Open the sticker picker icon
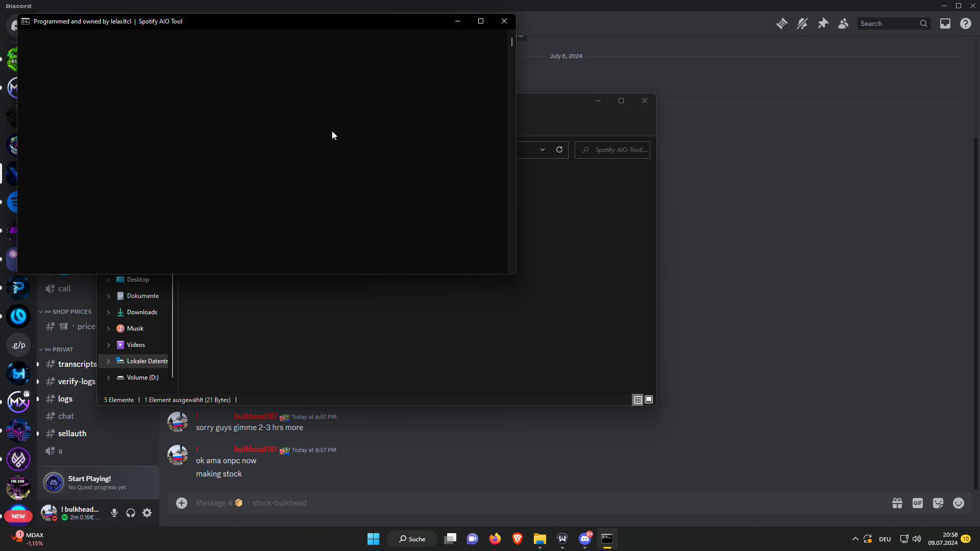Viewport: 980px width, 551px height. pos(938,503)
